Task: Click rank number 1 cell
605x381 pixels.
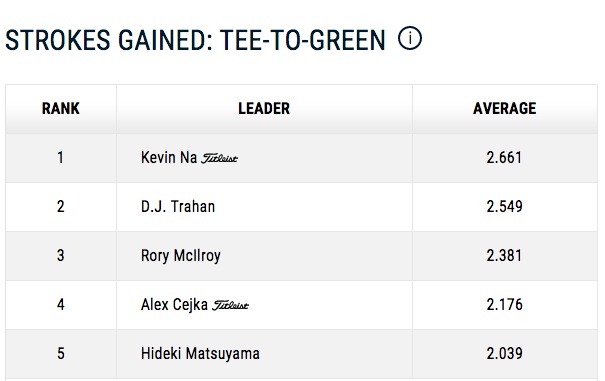Action: pos(61,158)
